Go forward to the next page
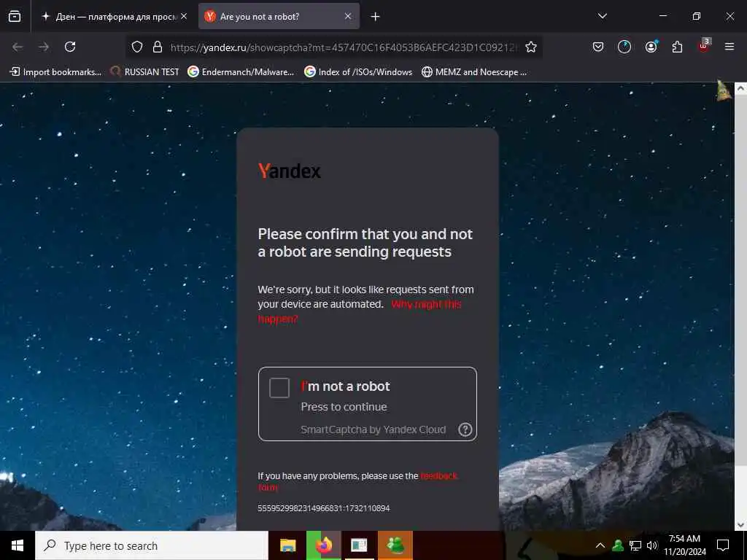 (x=44, y=47)
